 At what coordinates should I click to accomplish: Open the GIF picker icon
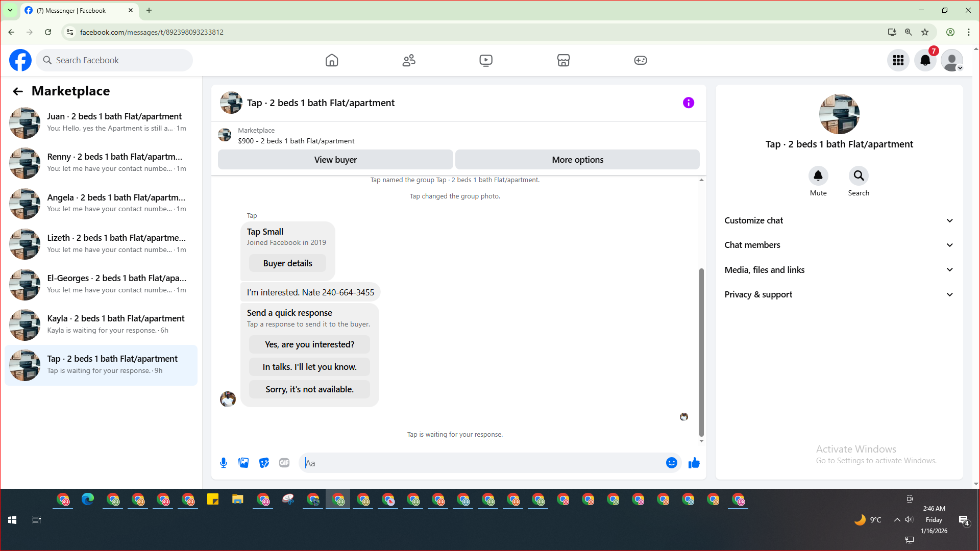click(284, 463)
